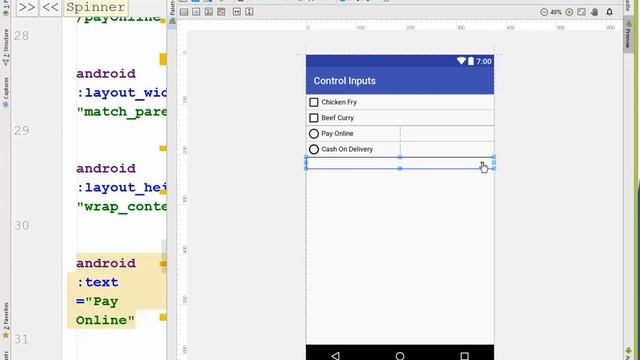
Task: Open the Preview side tab on right edge
Action: pyautogui.click(x=628, y=35)
